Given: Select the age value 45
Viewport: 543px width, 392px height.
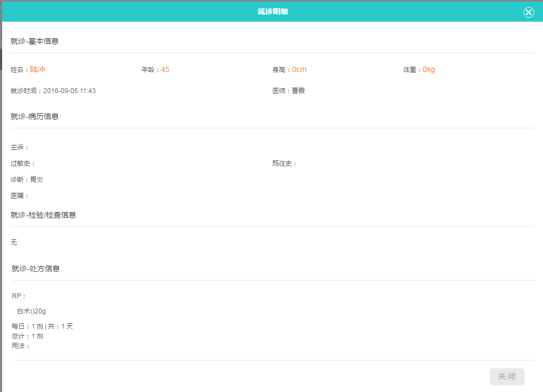Looking at the screenshot, I should pos(165,69).
